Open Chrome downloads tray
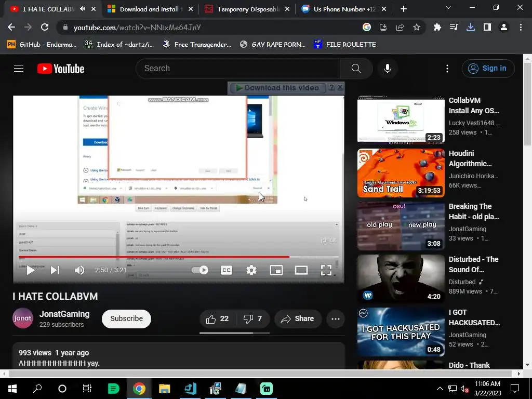532x399 pixels. point(471,27)
